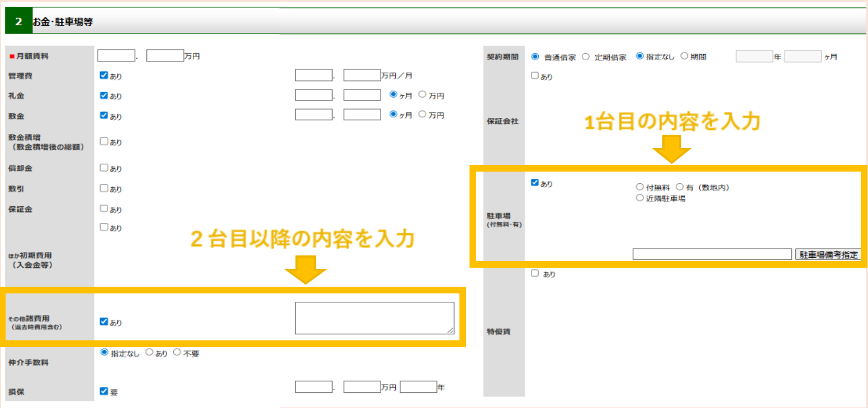Select 付無料 parking option
Screen dimensions: 868x408
639,187
